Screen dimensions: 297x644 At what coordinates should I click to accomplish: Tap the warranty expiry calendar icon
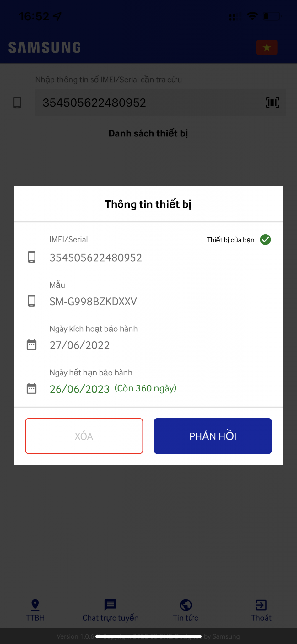31,389
